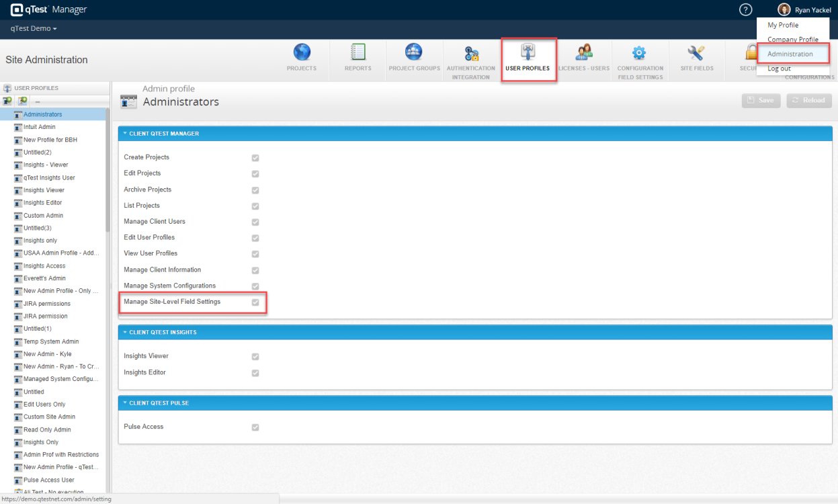This screenshot has height=504, width=838.
Task: Open the qTest Demo project dropdown
Action: pyautogui.click(x=34, y=29)
